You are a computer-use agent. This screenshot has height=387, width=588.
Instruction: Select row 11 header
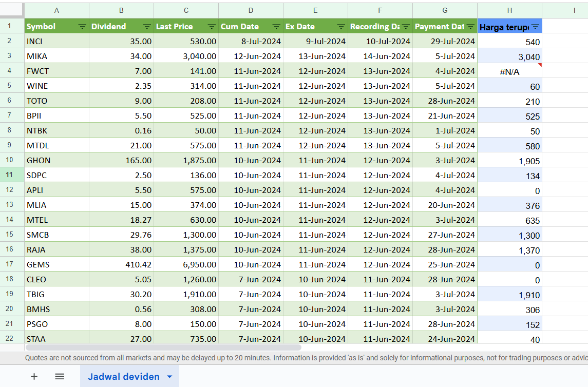[12, 175]
